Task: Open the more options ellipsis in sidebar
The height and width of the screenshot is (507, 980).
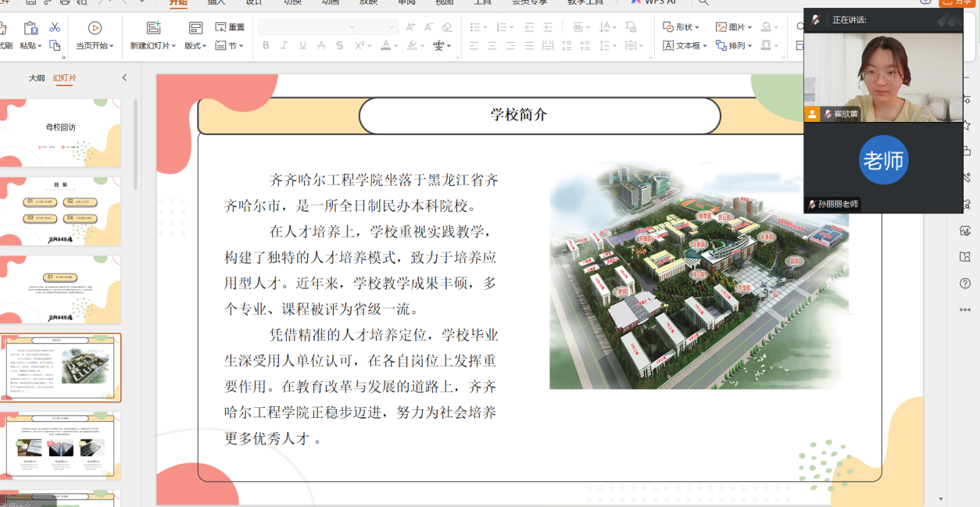Action: click(965, 310)
